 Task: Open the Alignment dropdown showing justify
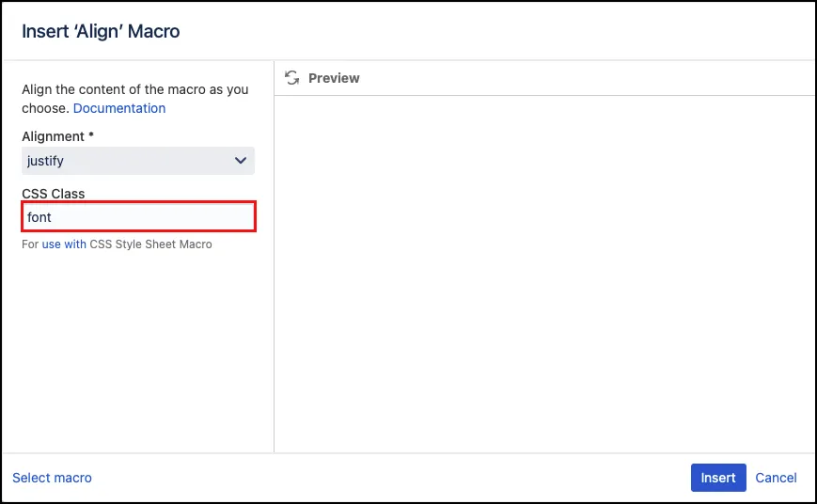(x=138, y=161)
